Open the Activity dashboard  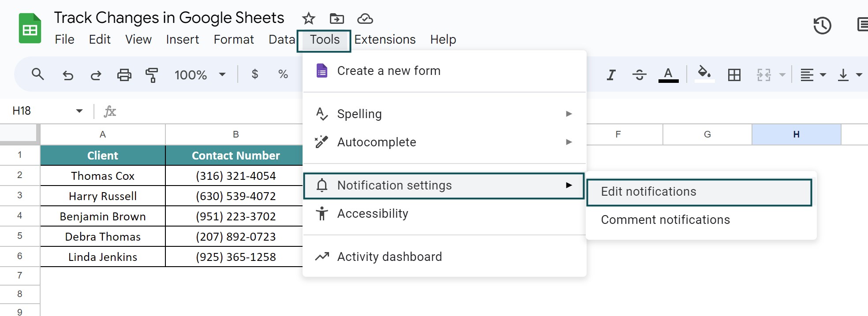(x=445, y=257)
